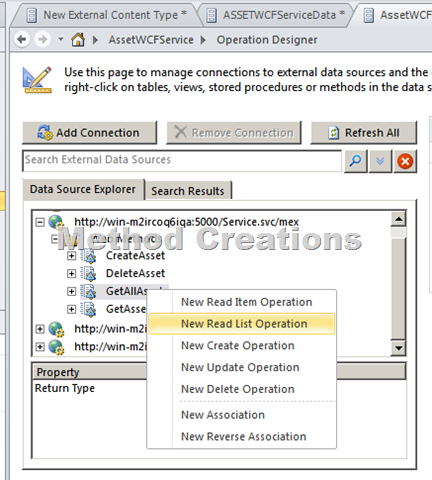This screenshot has height=480, width=432.
Task: Click the red clear search icon
Action: [x=405, y=161]
